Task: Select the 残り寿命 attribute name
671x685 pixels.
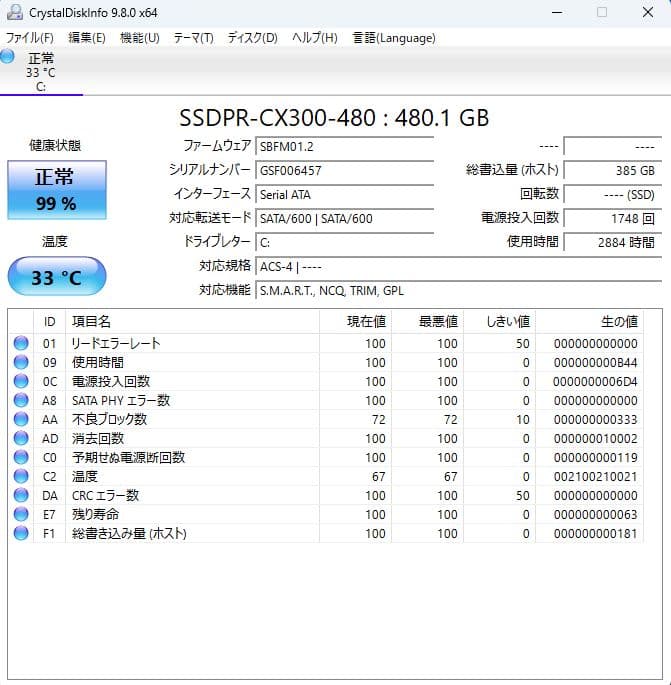Action: click(x=95, y=514)
